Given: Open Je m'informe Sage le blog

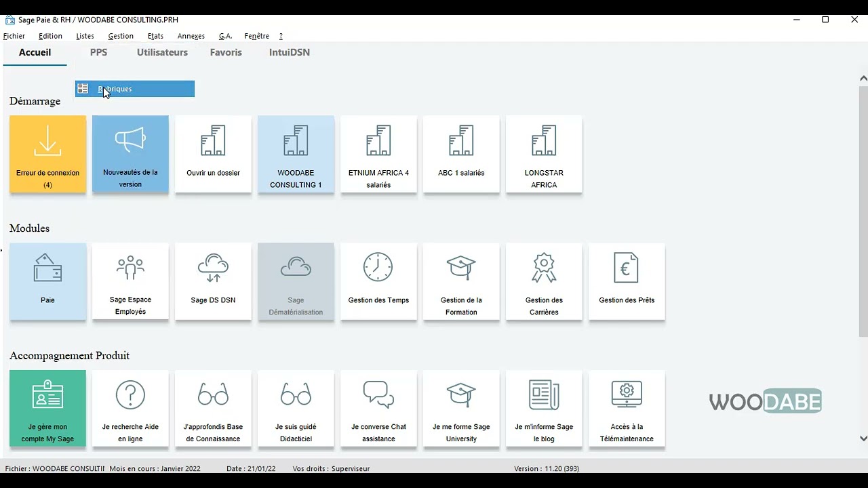Looking at the screenshot, I should pyautogui.click(x=544, y=409).
